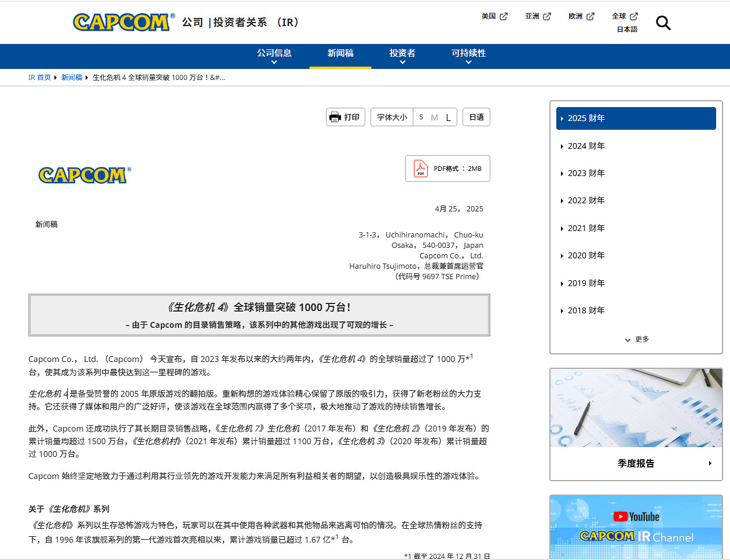Open the PDF 格式 document
730x560 pixels.
click(x=447, y=168)
